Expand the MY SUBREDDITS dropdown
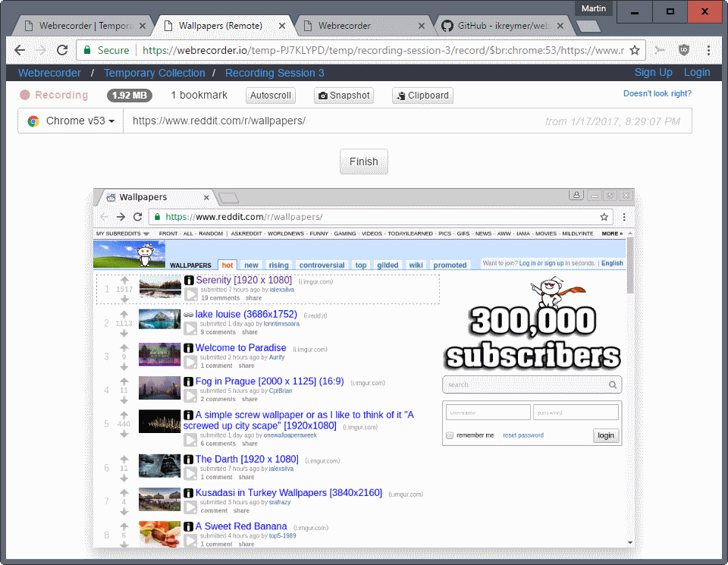This screenshot has width=728, height=565. [123, 234]
